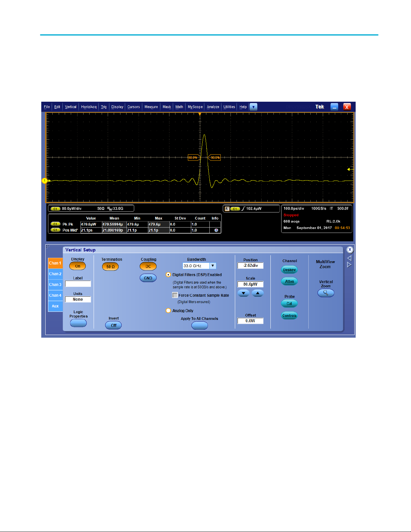411x532 pixels.
Task: Click the channel Deskew button
Action: pyautogui.click(x=289, y=270)
